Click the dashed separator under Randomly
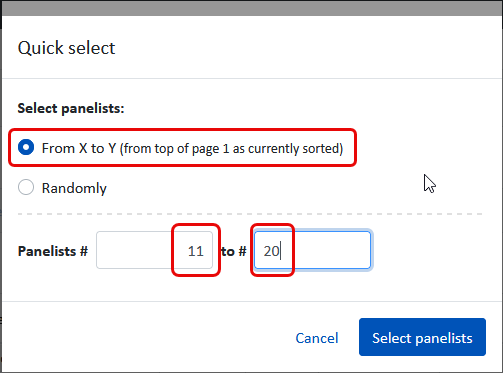Screen dimensions: 503x373 [250, 214]
